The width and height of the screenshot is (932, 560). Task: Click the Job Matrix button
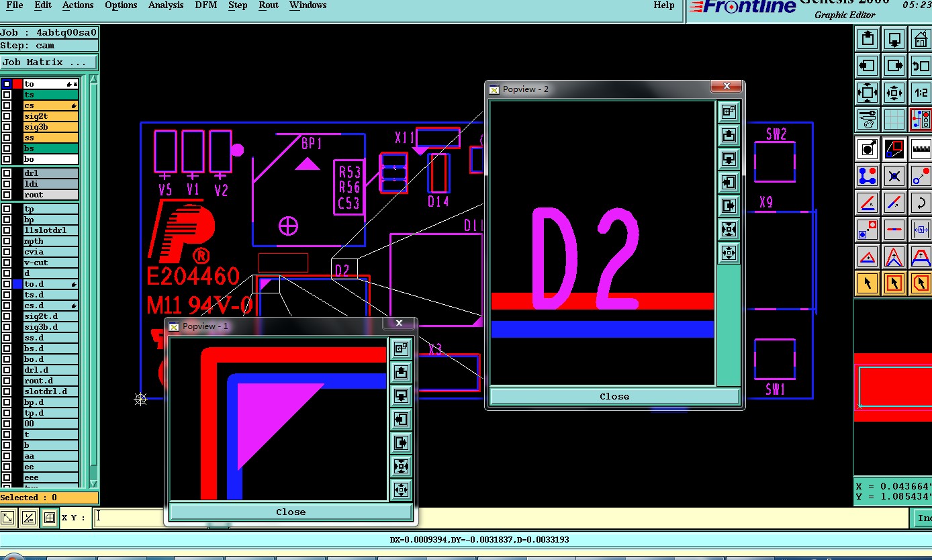coord(49,62)
